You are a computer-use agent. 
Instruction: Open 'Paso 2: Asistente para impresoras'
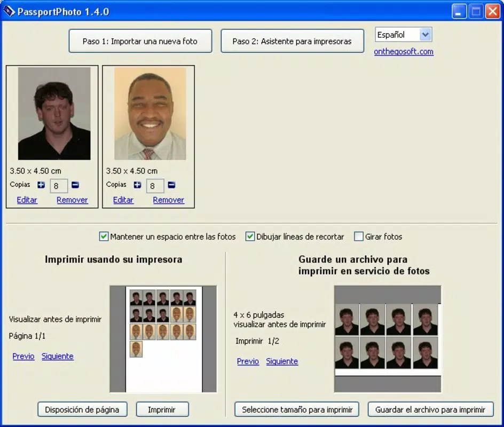coord(292,41)
